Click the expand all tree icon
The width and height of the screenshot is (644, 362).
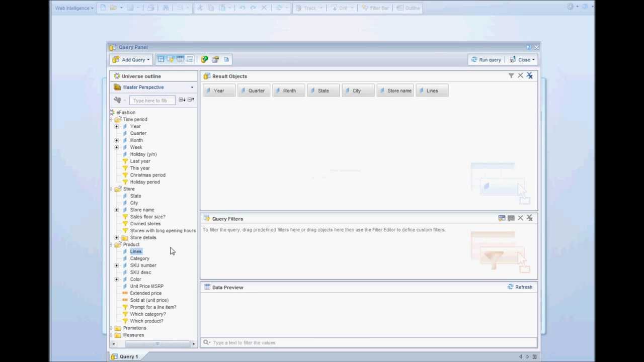[182, 100]
